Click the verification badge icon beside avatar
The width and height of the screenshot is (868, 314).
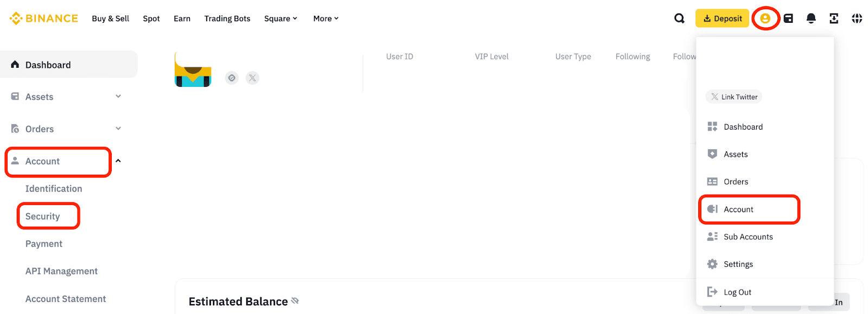[x=232, y=78]
